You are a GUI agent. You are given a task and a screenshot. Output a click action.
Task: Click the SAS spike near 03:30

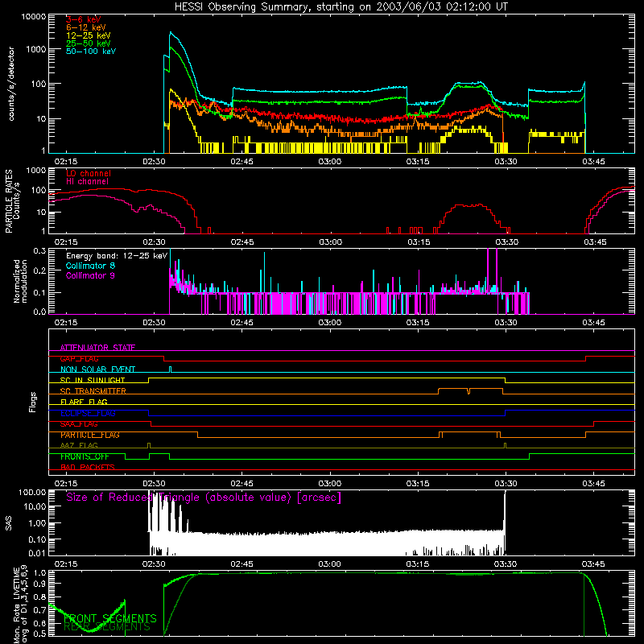(505, 511)
